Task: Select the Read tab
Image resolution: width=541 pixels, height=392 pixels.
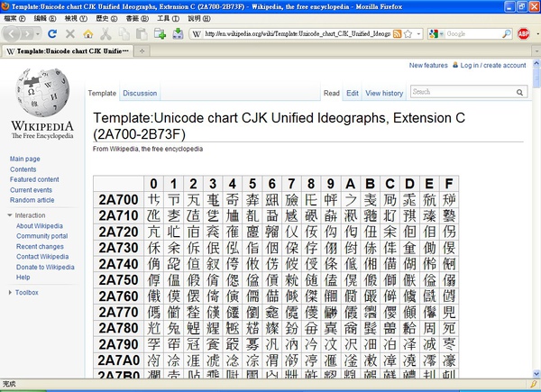Action: click(x=332, y=93)
